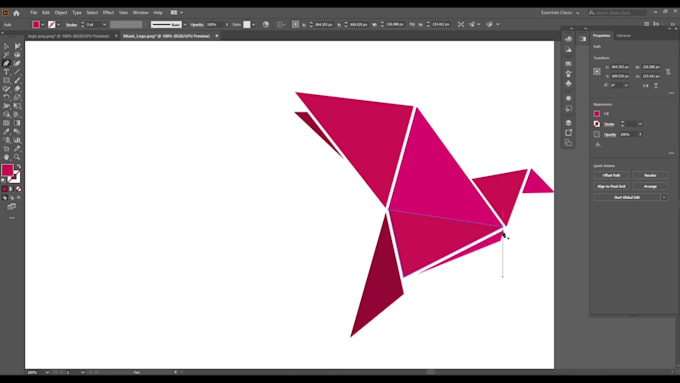Click Start Global Edit button

click(x=627, y=197)
